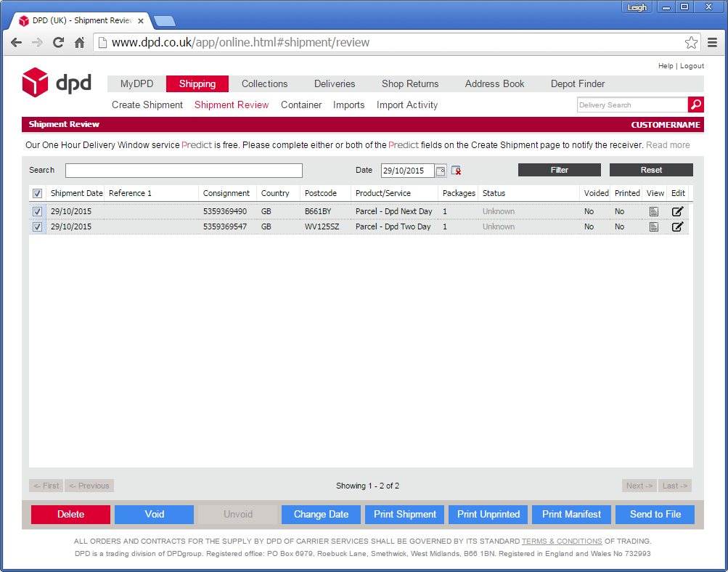Image resolution: width=728 pixels, height=572 pixels.
Task: Click the red Delete button
Action: (x=70, y=515)
